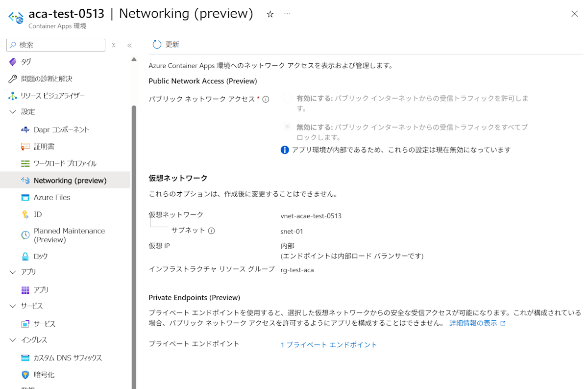Open ワークロード プロファイル menu item
This screenshot has height=389, width=588.
[65, 163]
